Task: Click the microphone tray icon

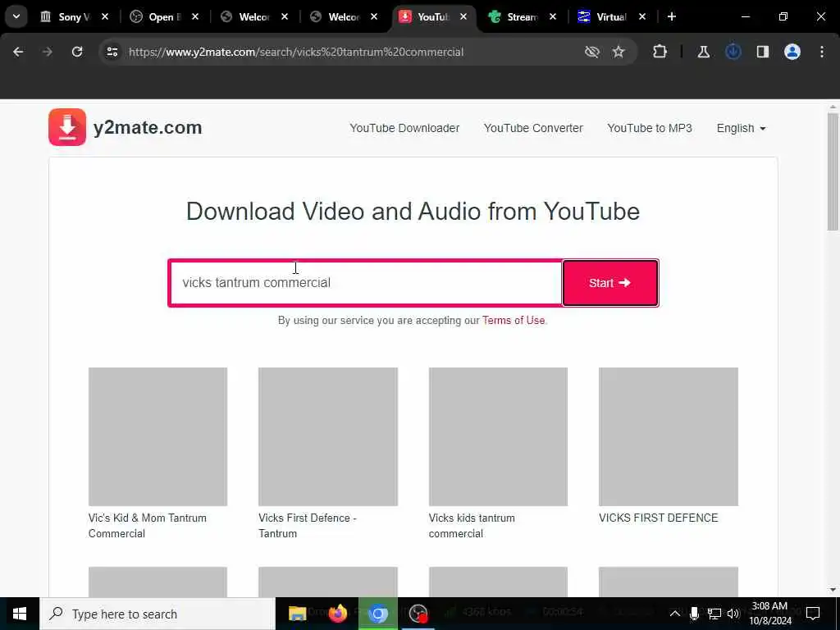Action: [x=694, y=614]
